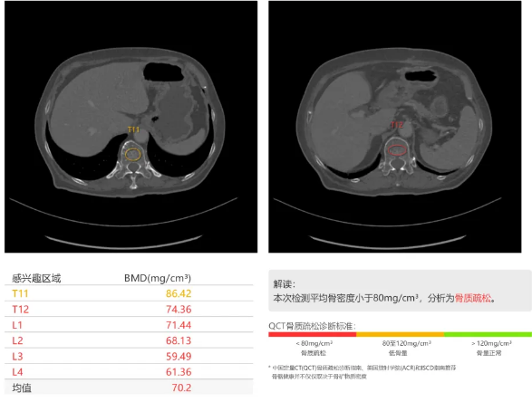Click the L2 value 68.13
This screenshot has width=532, height=402.
(x=179, y=340)
